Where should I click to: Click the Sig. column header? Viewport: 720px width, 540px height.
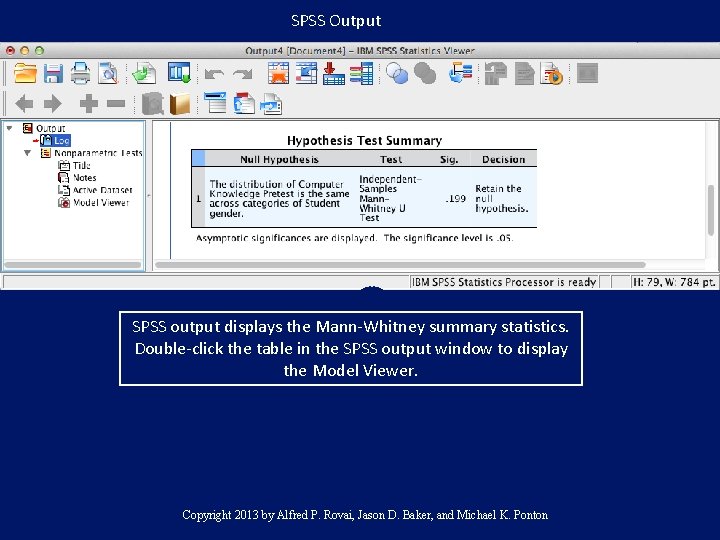coord(449,159)
